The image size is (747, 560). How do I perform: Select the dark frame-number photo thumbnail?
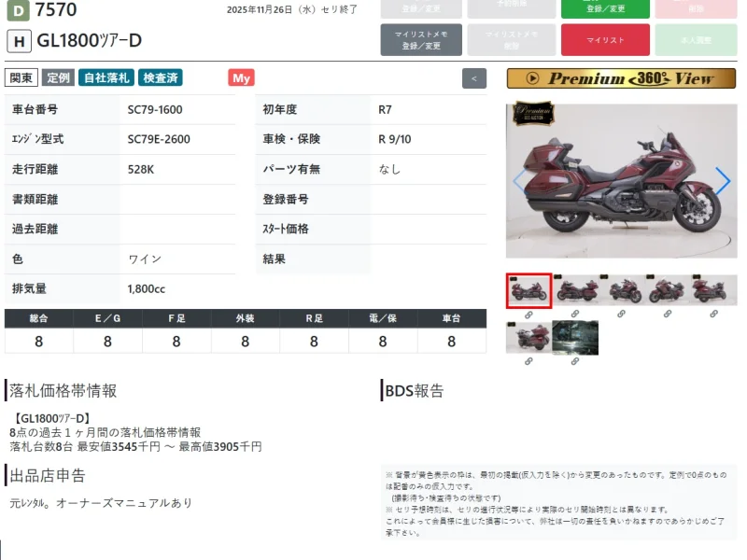click(575, 338)
